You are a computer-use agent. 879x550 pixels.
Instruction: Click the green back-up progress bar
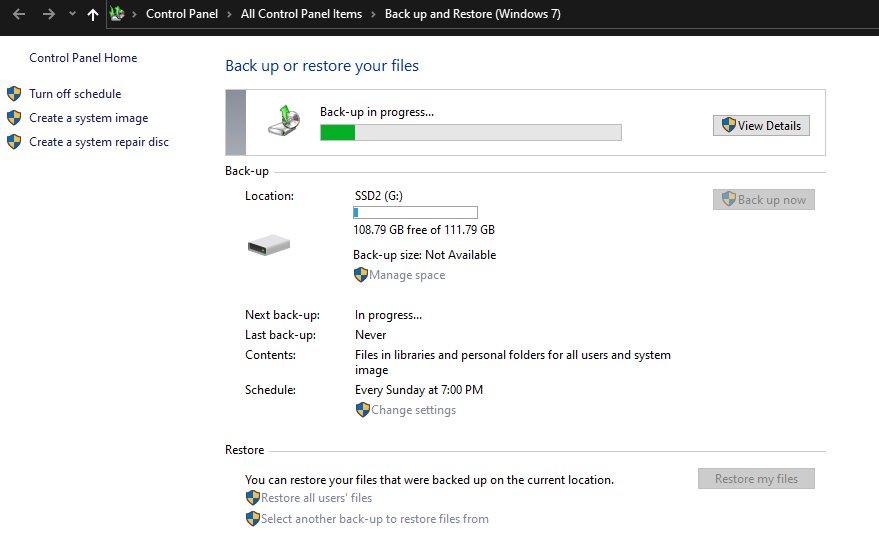click(x=470, y=132)
